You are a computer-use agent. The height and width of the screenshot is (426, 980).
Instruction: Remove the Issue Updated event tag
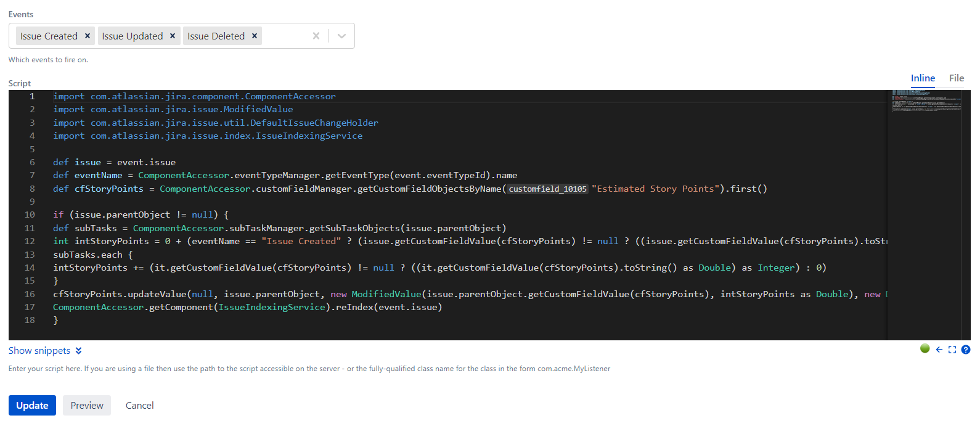[x=173, y=36]
